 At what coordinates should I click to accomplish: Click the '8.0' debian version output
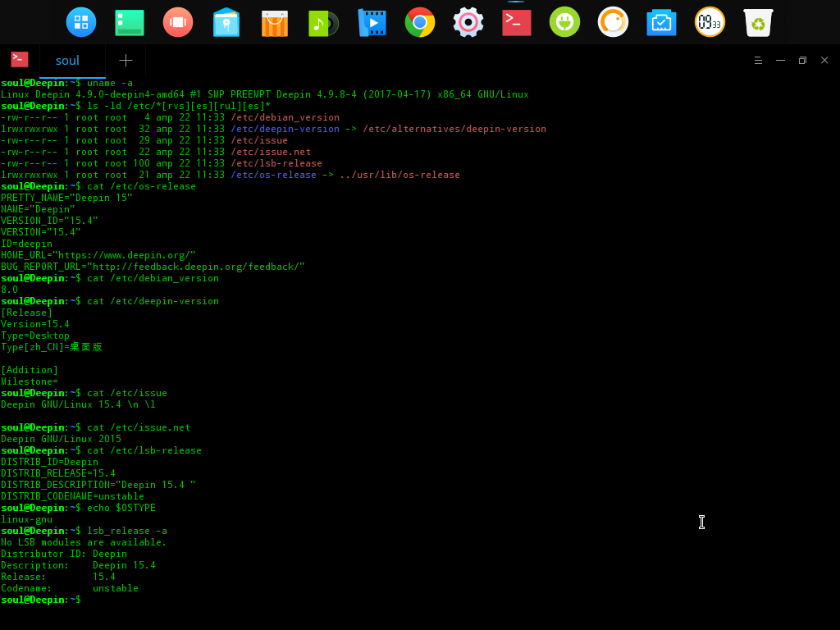[x=9, y=290]
